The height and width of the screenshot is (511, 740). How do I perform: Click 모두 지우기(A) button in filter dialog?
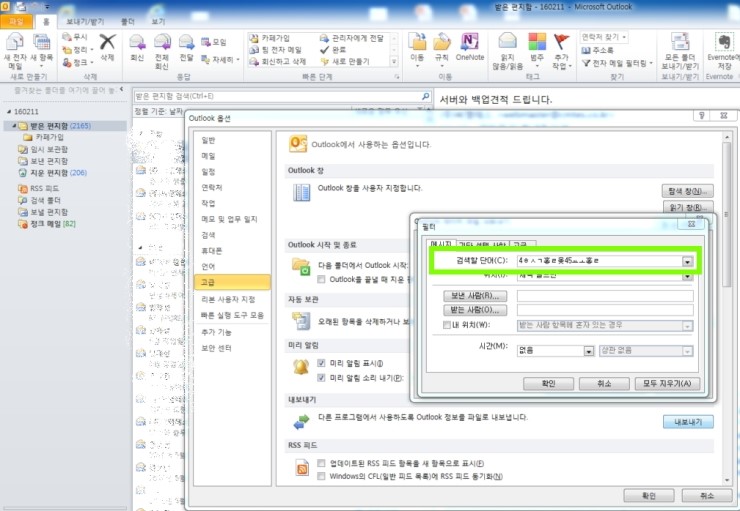point(667,384)
